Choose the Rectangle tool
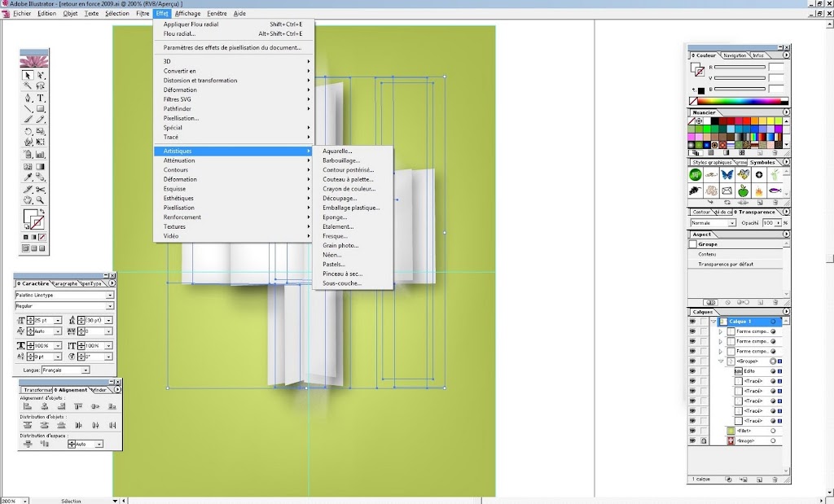Viewport: 834px width, 504px height. coord(41,109)
